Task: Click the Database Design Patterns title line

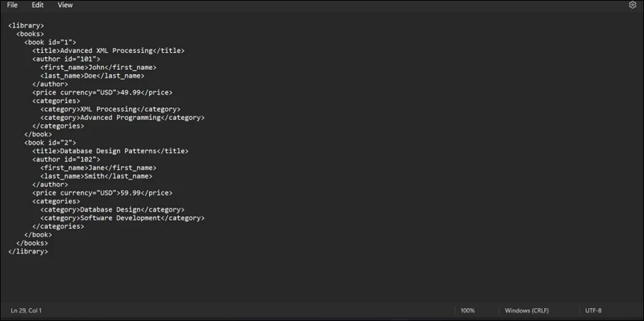Action: (x=110, y=151)
